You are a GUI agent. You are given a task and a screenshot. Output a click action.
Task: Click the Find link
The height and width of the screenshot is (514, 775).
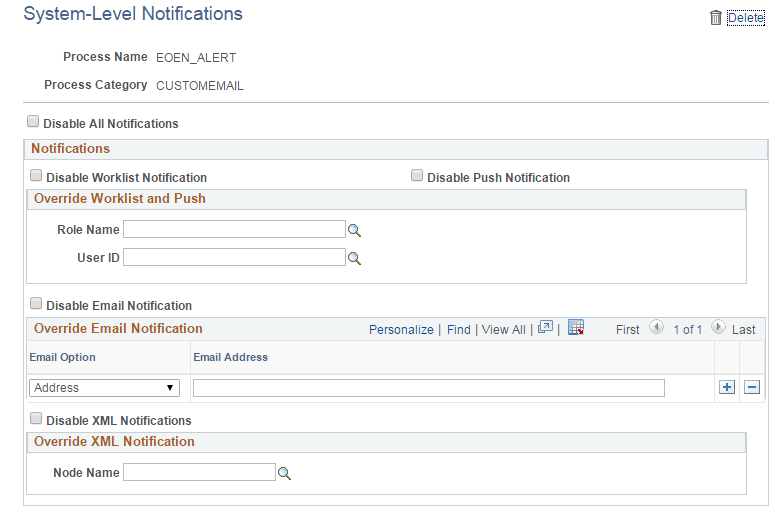(459, 330)
